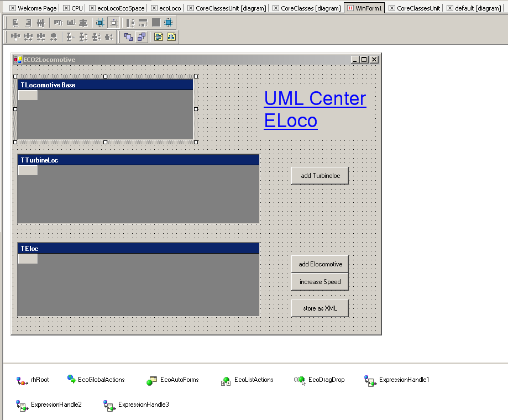The height and width of the screenshot is (420, 508).
Task: Select the ExpressionHandle3 component
Action: (x=109, y=405)
